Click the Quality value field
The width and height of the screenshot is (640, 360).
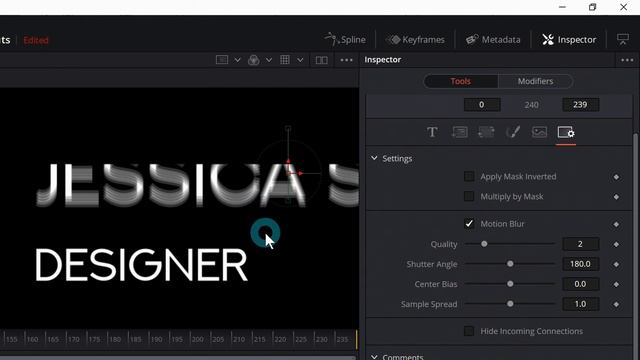pos(580,244)
